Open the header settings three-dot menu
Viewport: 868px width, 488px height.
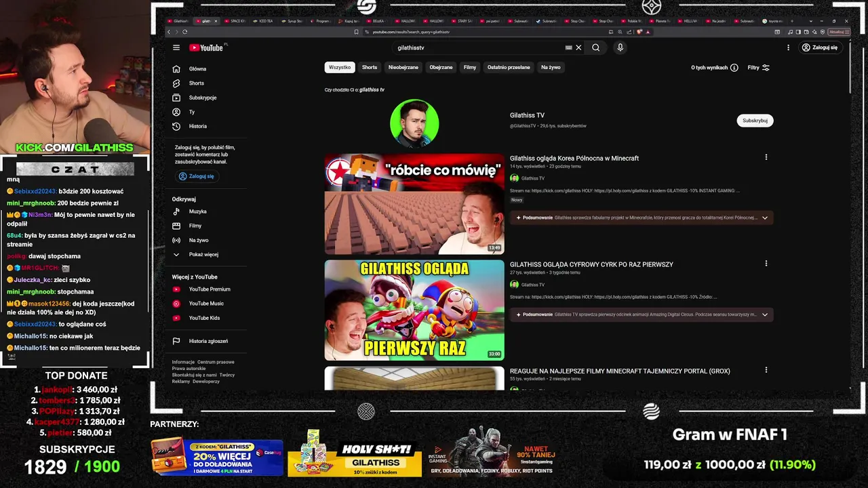click(788, 47)
